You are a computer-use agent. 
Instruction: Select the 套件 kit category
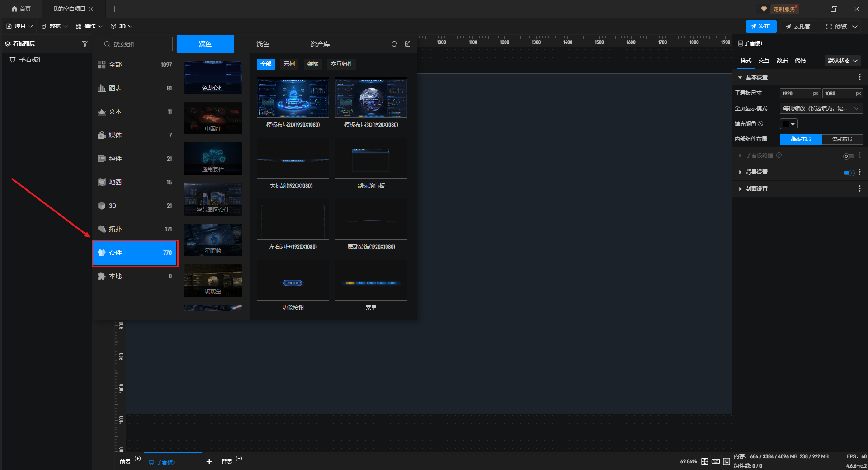point(135,253)
